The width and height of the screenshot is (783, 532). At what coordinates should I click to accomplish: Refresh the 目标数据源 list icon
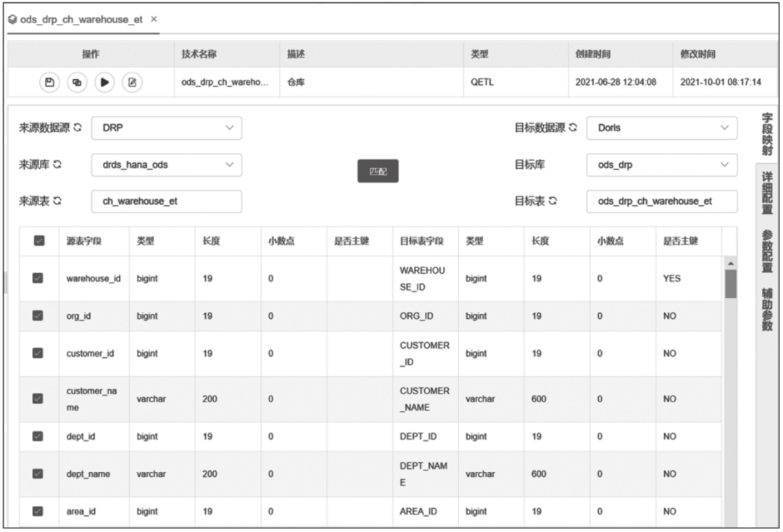pos(573,128)
